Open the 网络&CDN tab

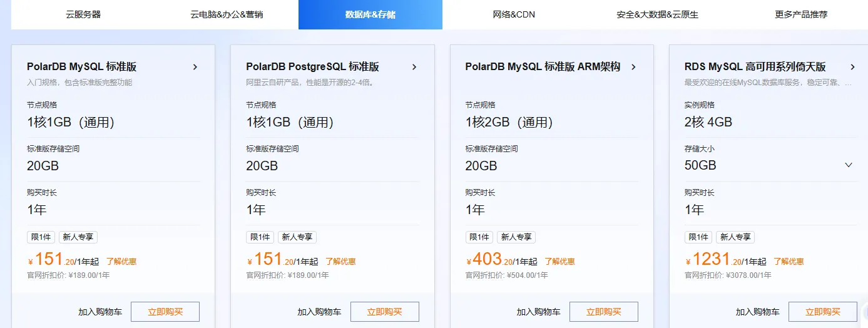coord(514,14)
